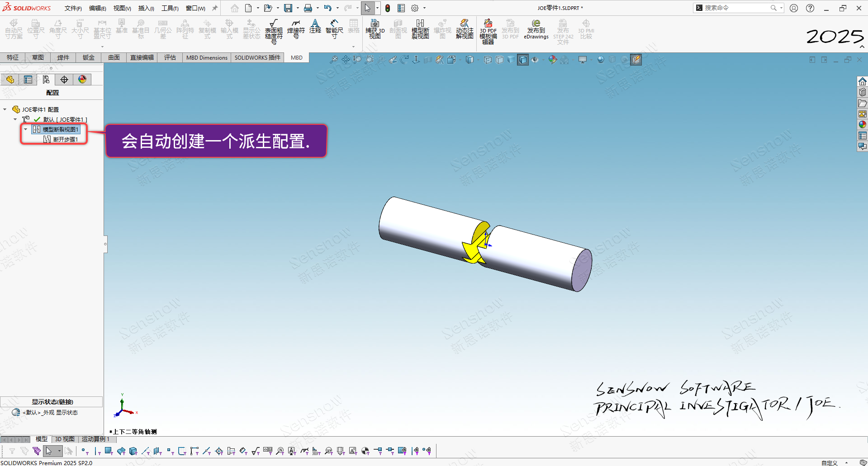Click the 搜索命令 search field

(736, 8)
